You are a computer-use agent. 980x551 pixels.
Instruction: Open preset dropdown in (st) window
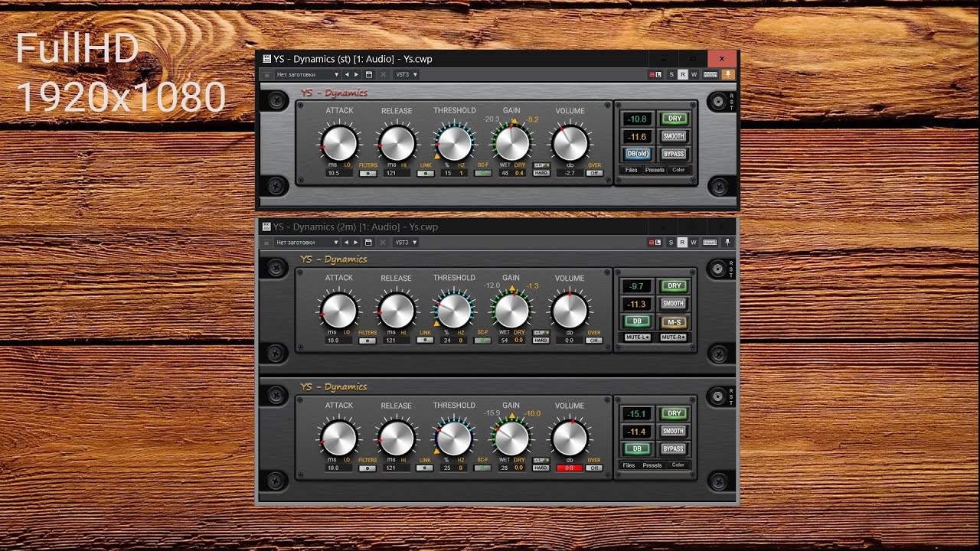[307, 74]
